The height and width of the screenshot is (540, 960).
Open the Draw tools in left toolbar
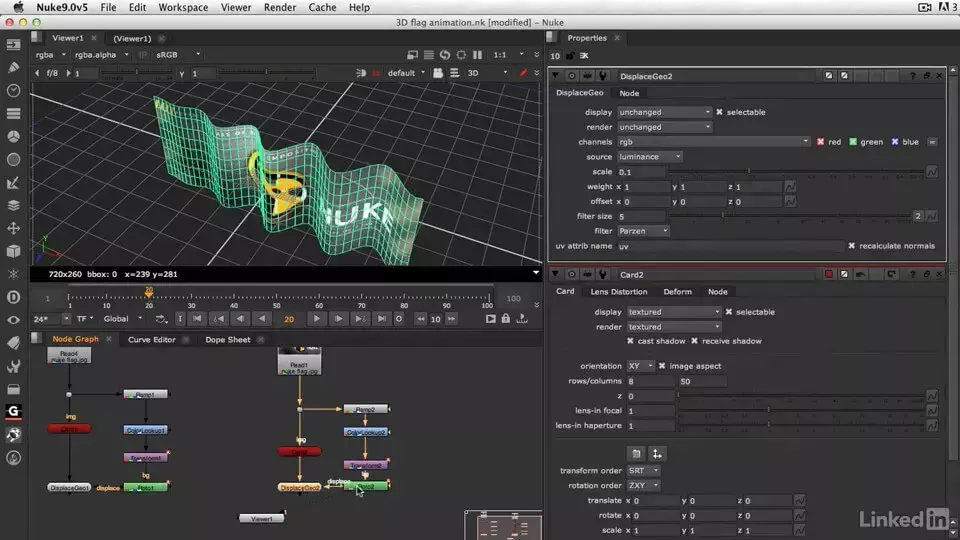tap(13, 67)
